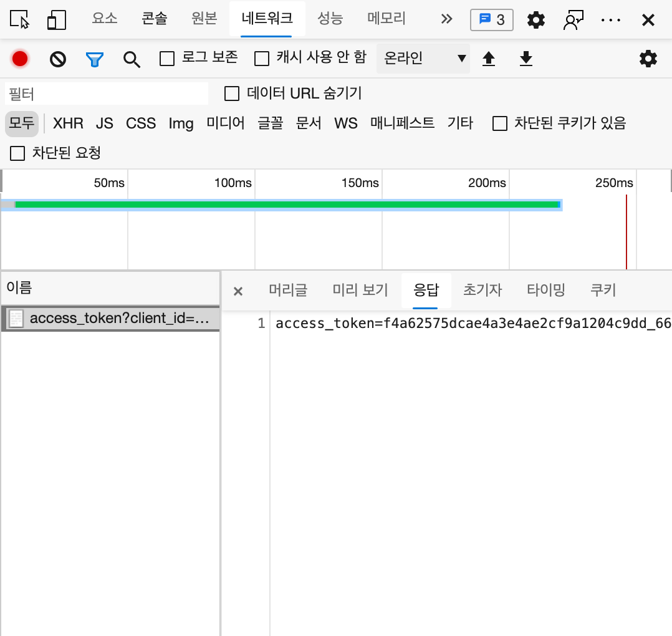672x636 pixels.
Task: Switch to the 메모리 tab
Action: pos(386,19)
